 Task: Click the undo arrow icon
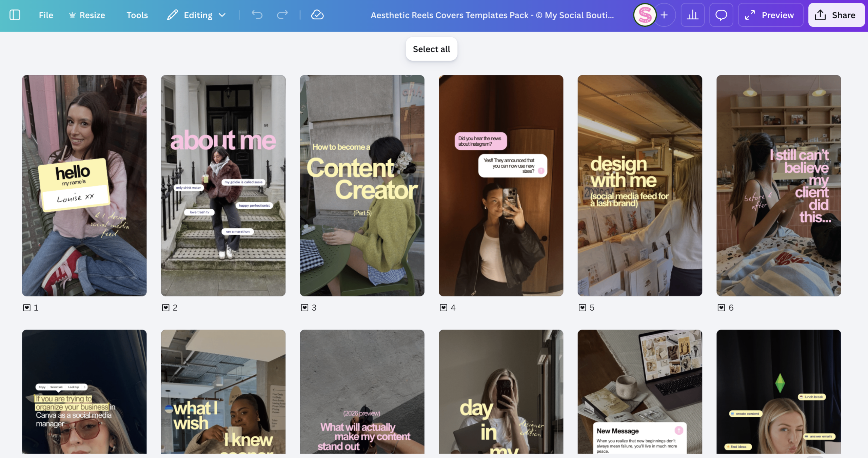click(x=257, y=15)
